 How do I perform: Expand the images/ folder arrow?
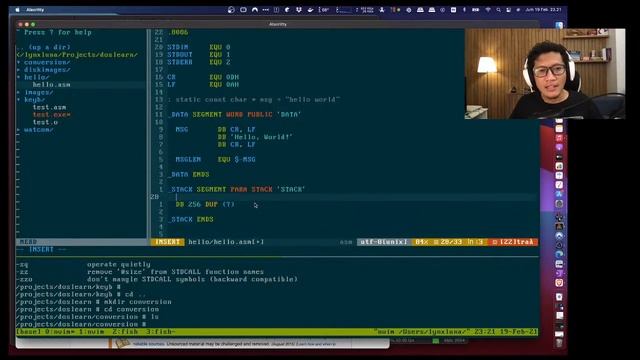coord(19,92)
